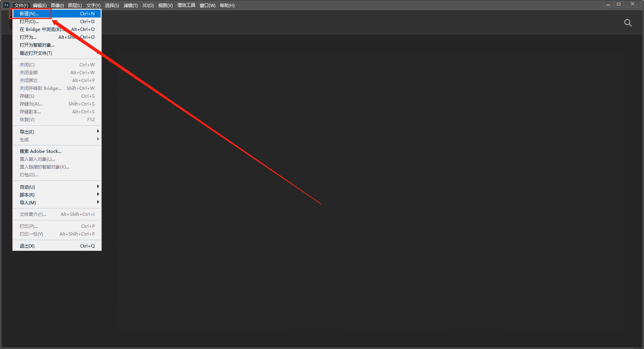Expand the 导入(M) submenu

[57, 202]
